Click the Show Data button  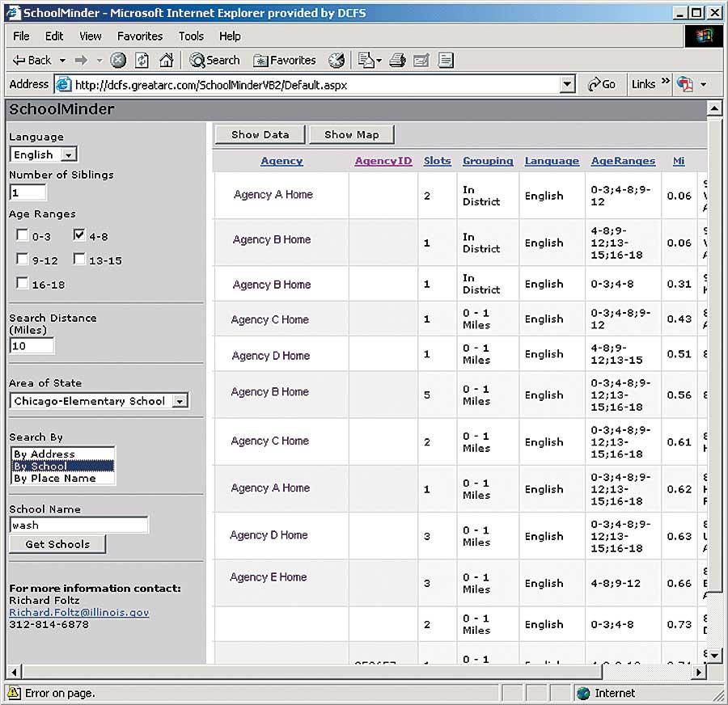tap(260, 134)
